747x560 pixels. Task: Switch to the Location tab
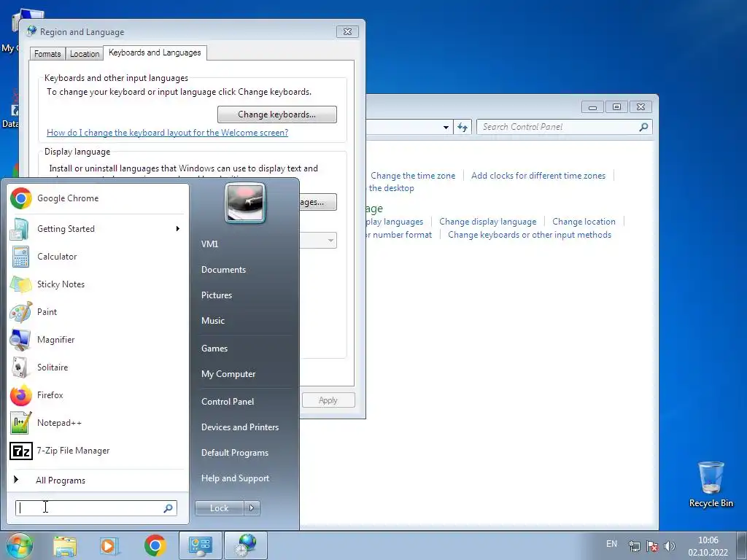(x=85, y=54)
